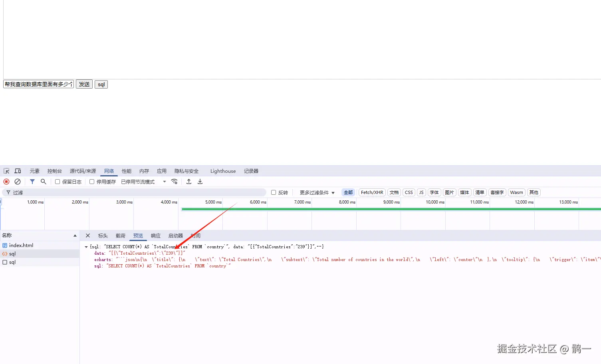Click the 发送 button
This screenshot has width=601, height=364.
(x=84, y=84)
